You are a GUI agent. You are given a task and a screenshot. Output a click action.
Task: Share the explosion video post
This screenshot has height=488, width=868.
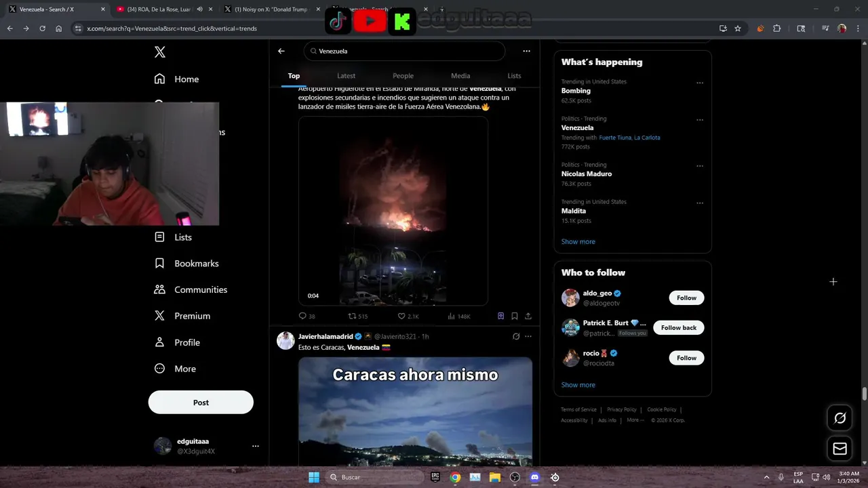click(x=528, y=316)
